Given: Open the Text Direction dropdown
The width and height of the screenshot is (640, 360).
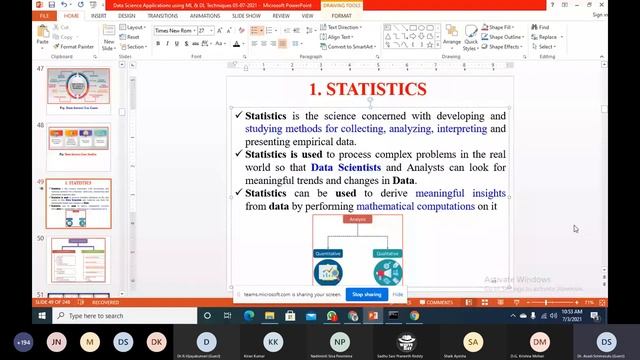Looking at the screenshot, I should pyautogui.click(x=341, y=27).
